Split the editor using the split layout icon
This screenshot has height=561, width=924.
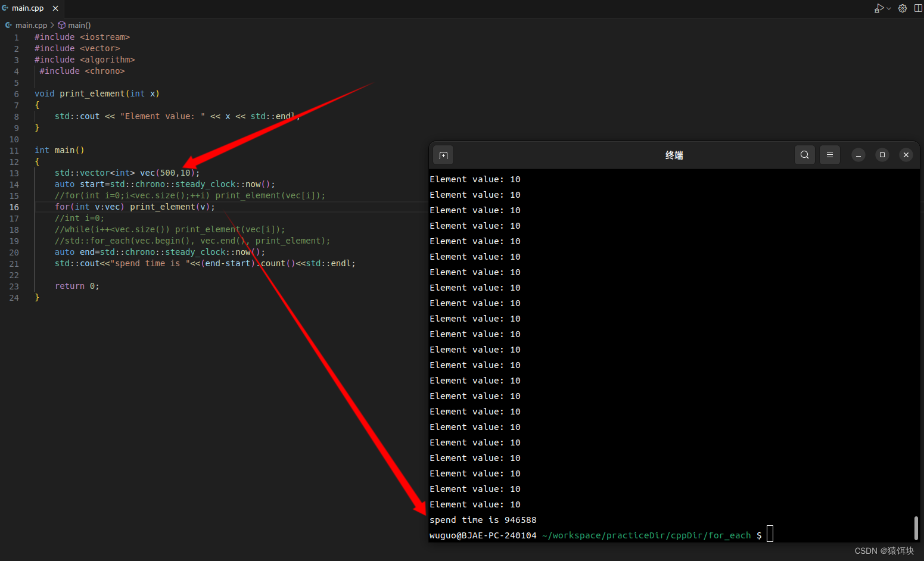[x=918, y=8]
